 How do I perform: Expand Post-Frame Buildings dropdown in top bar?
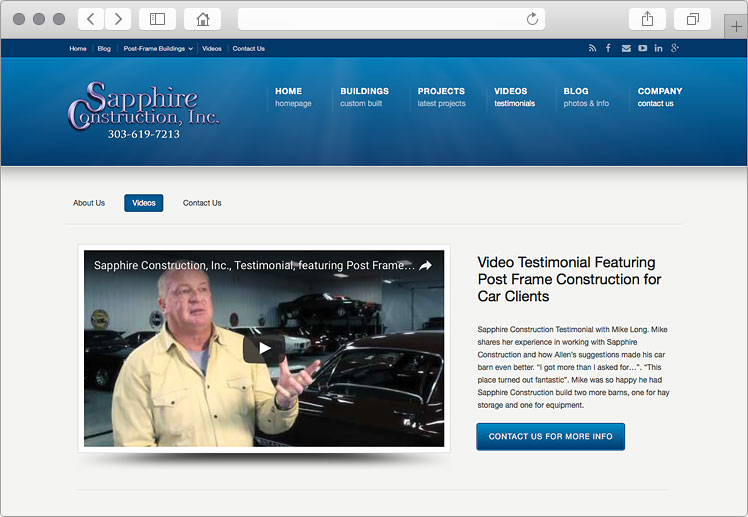pos(158,49)
